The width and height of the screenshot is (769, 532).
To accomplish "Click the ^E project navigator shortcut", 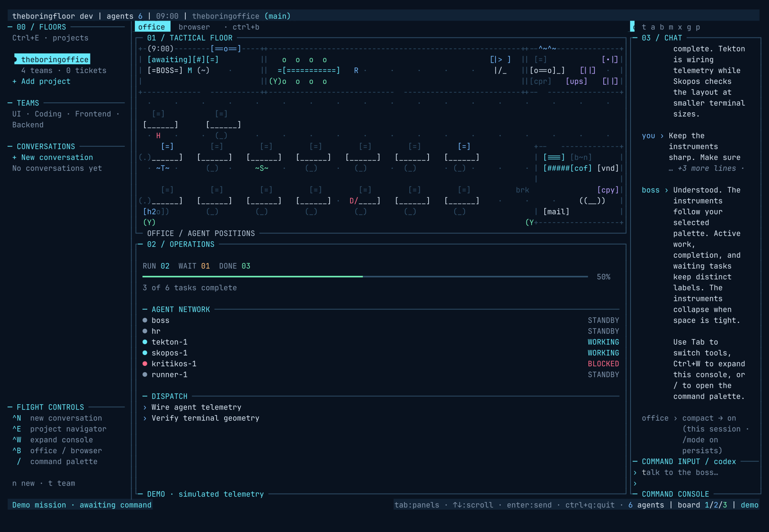I will pyautogui.click(x=59, y=429).
